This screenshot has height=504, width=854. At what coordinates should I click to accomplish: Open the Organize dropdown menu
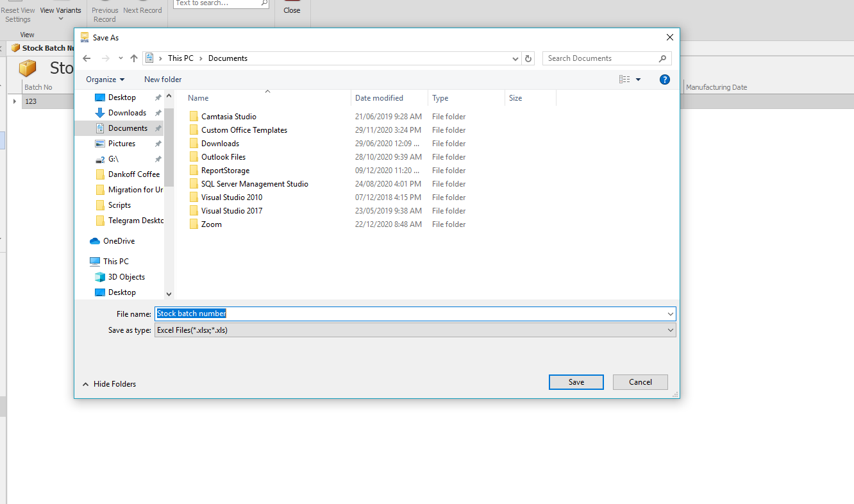pos(105,80)
